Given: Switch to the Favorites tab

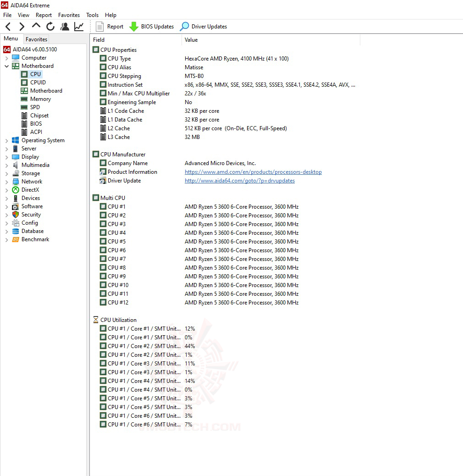Looking at the screenshot, I should tap(36, 39).
